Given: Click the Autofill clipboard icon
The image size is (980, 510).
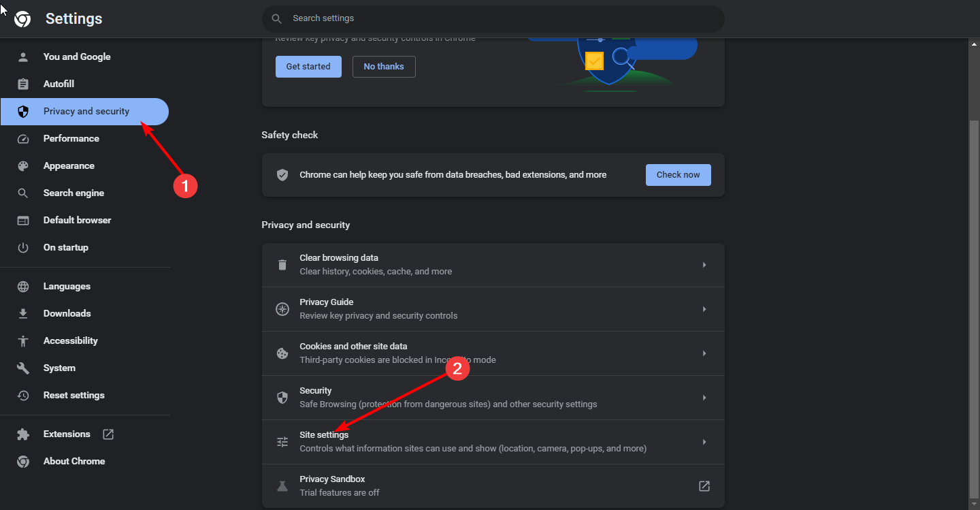Looking at the screenshot, I should coord(23,84).
